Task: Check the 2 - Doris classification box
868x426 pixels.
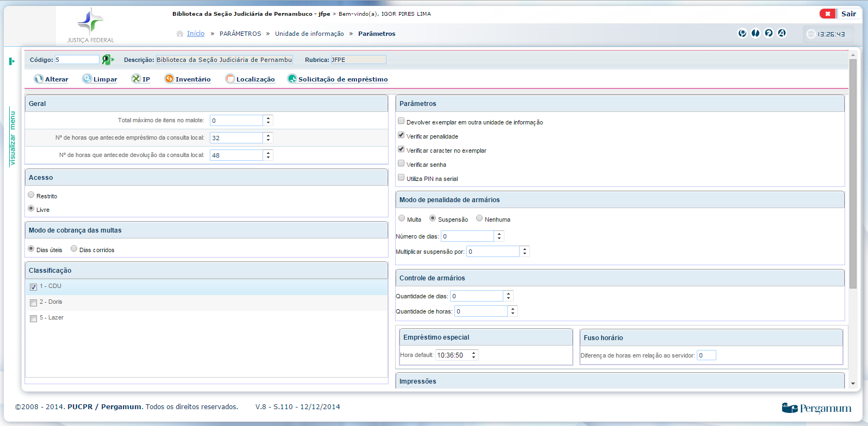Action: [x=34, y=303]
